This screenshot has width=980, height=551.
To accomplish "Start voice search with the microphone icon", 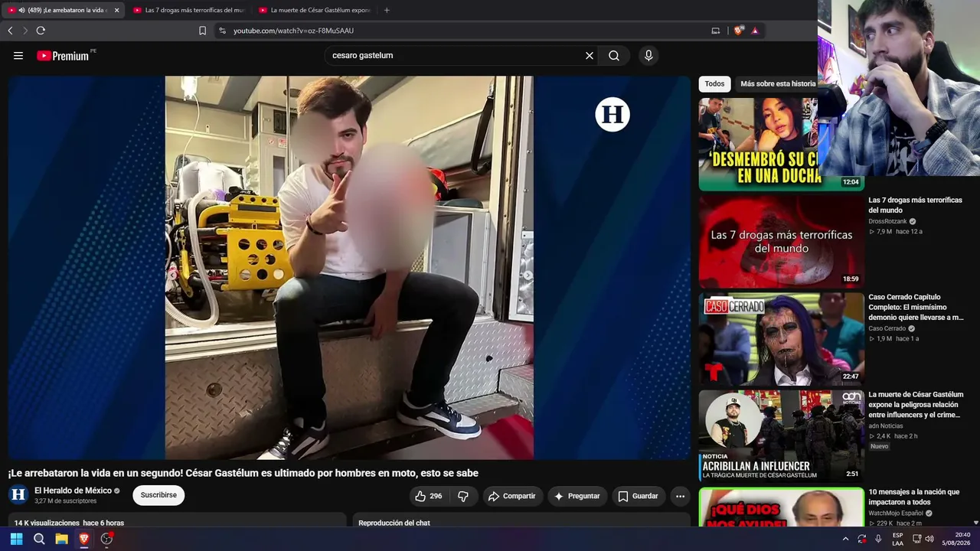I will click(x=648, y=56).
